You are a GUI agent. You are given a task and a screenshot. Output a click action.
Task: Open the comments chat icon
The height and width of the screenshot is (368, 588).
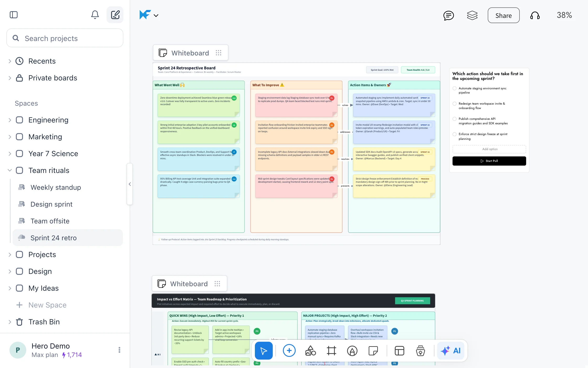448,16
